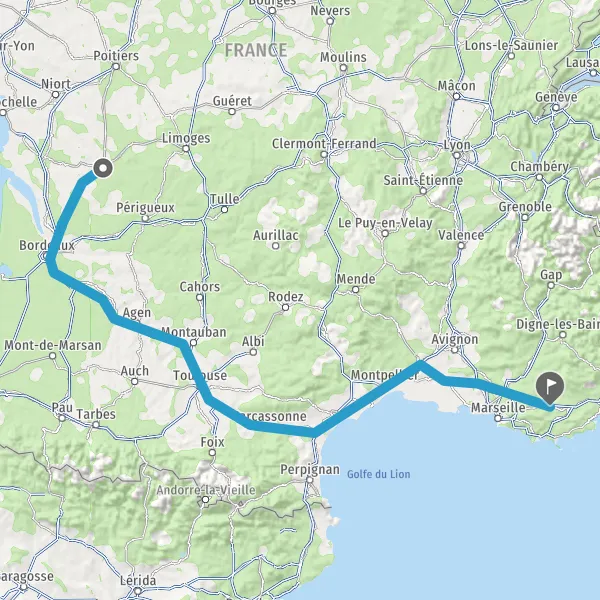Select the Andorre-la-Vieille marker
This screenshot has width=600, height=600.
[x=205, y=500]
